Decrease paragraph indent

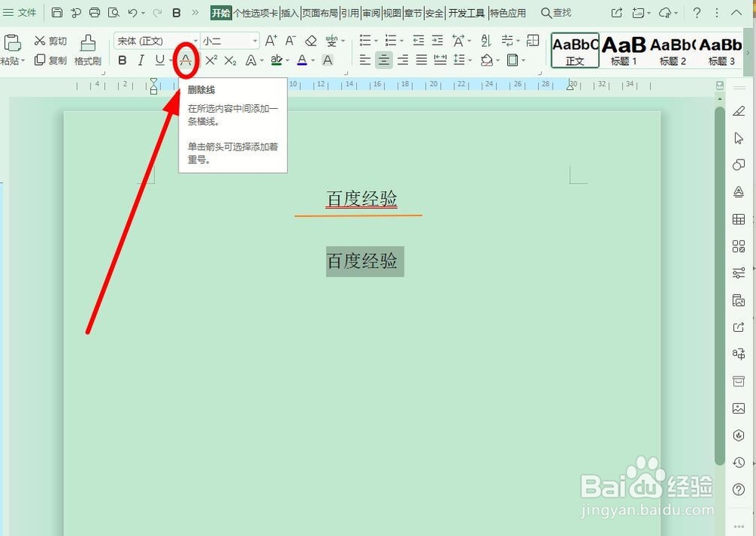(x=419, y=41)
